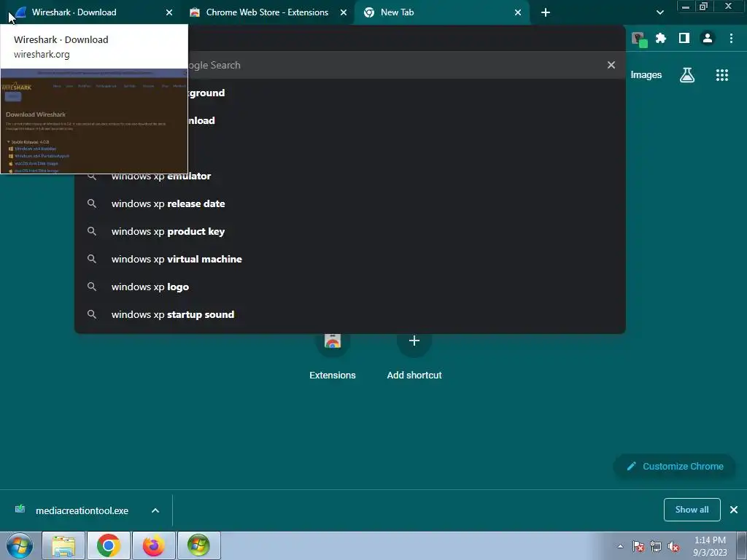The width and height of the screenshot is (747, 560).
Task: Open the profile avatar menu
Action: point(708,38)
